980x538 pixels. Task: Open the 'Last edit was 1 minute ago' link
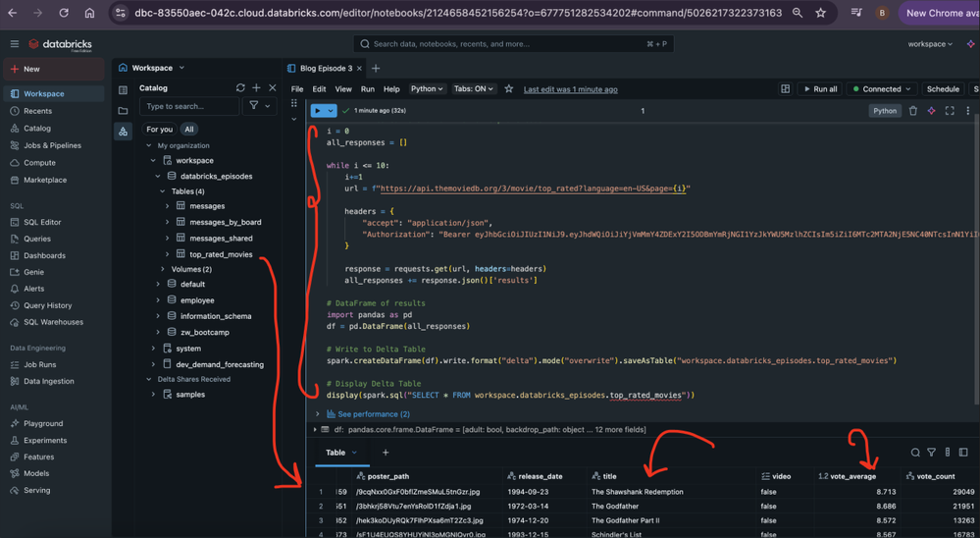pos(570,89)
